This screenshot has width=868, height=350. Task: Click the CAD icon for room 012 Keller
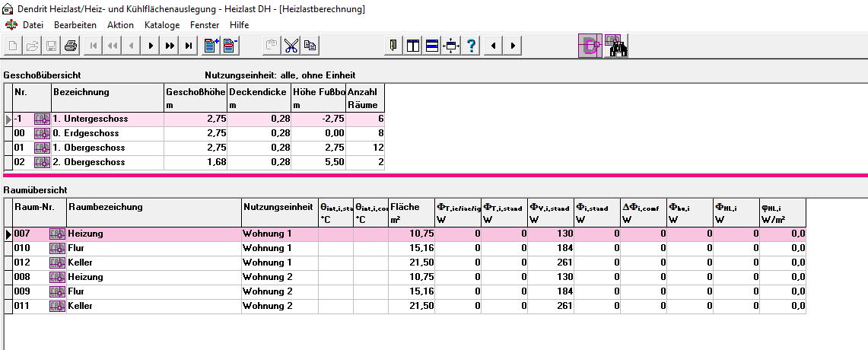[x=58, y=262]
